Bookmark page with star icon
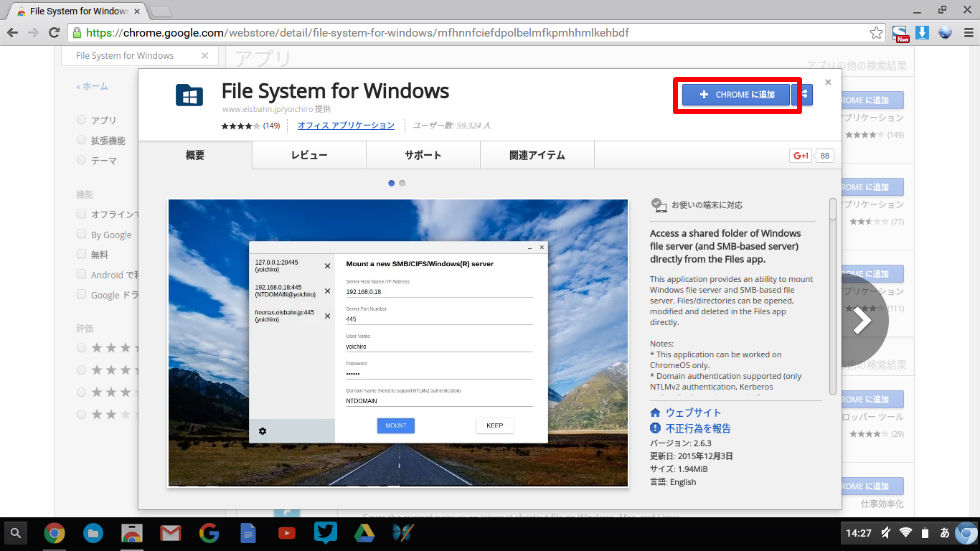 click(x=876, y=32)
